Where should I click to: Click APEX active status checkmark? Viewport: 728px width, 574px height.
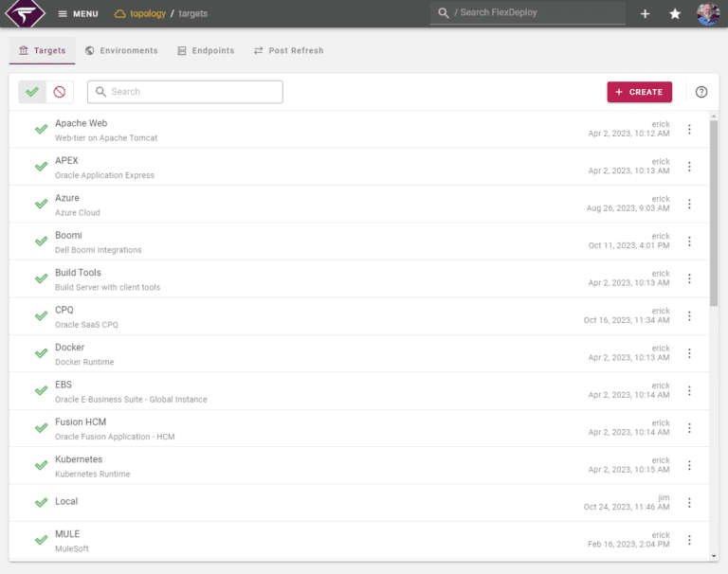pos(42,166)
